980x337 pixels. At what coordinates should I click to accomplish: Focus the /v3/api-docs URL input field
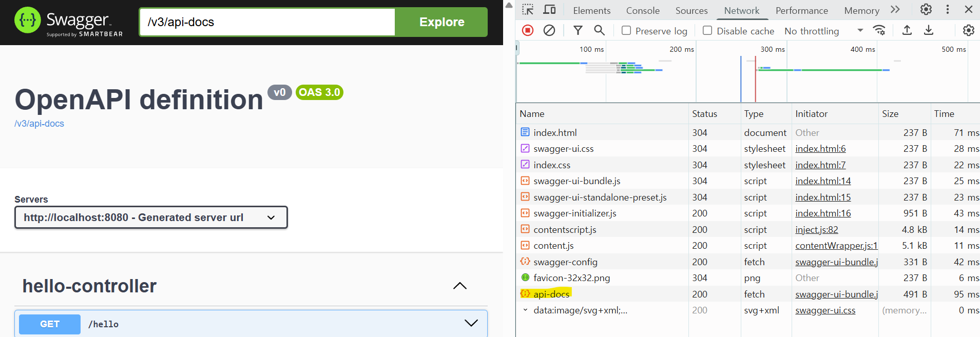267,22
